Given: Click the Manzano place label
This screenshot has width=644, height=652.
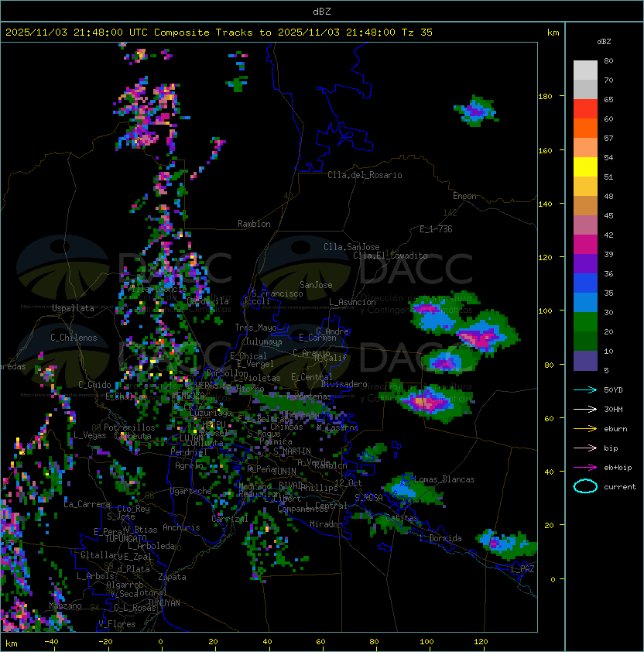Looking at the screenshot, I should click(65, 606).
